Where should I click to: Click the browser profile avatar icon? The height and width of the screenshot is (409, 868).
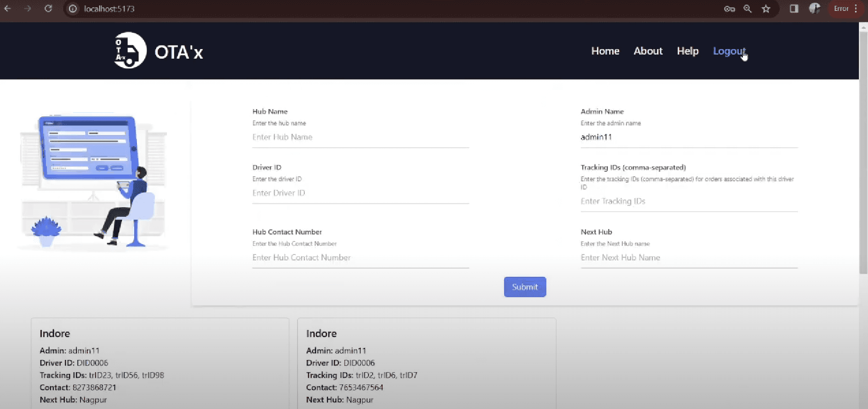(x=815, y=9)
